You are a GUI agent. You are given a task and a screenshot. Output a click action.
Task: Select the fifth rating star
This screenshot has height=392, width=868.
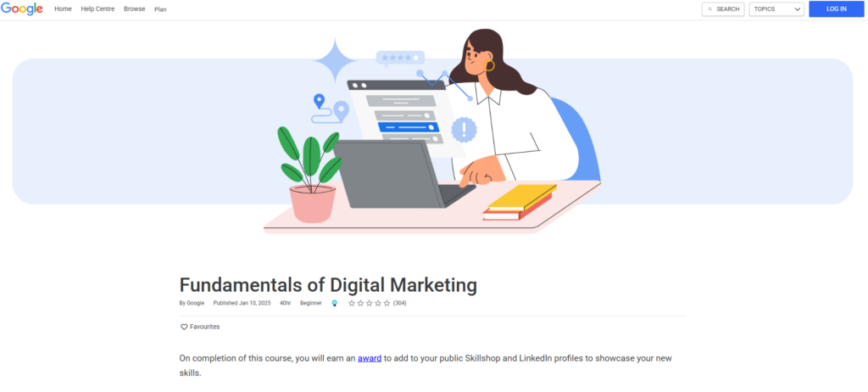(387, 303)
